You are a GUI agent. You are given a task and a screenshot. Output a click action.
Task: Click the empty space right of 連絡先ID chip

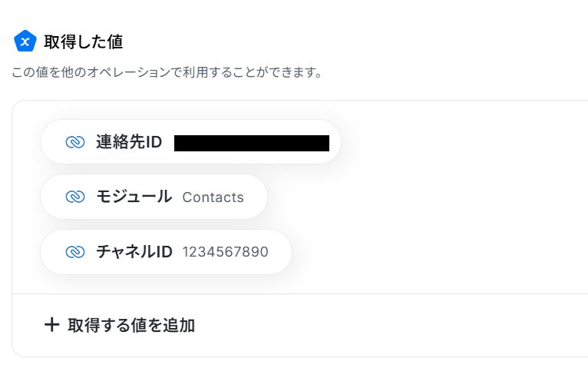(461, 142)
